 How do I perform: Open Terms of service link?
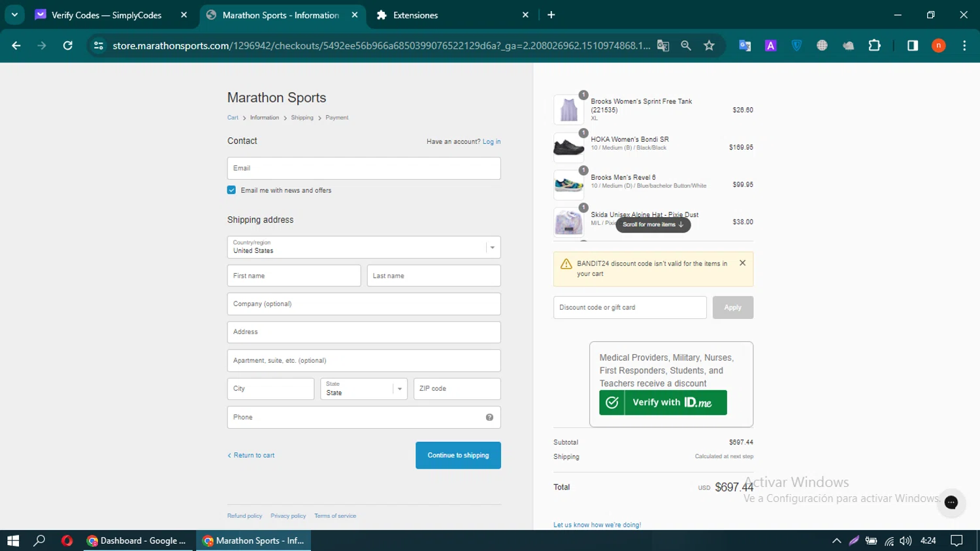pyautogui.click(x=335, y=516)
